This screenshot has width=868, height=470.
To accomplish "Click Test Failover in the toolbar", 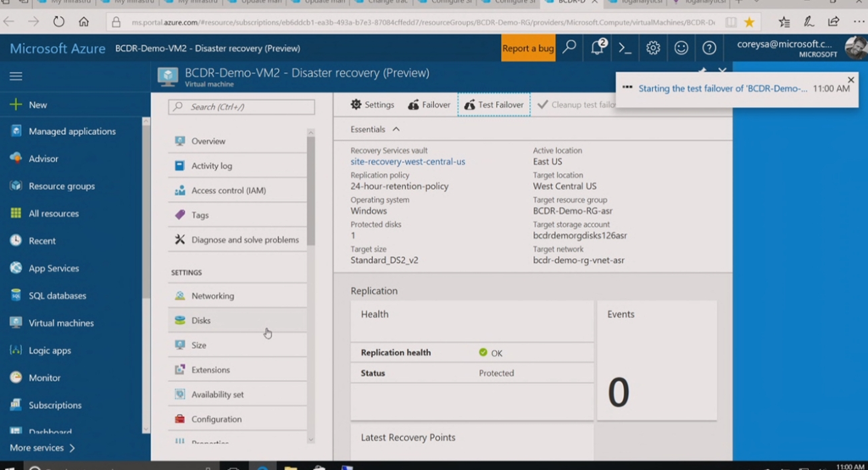I will [x=493, y=105].
